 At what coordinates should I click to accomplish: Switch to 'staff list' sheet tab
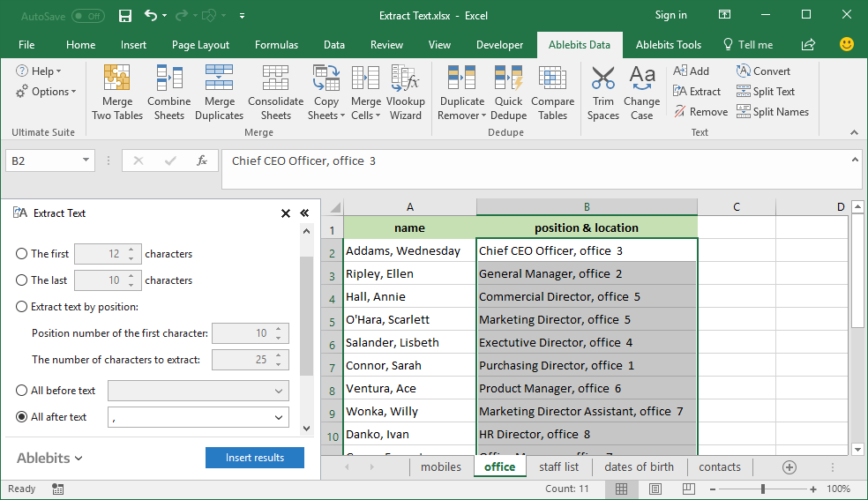(558, 466)
